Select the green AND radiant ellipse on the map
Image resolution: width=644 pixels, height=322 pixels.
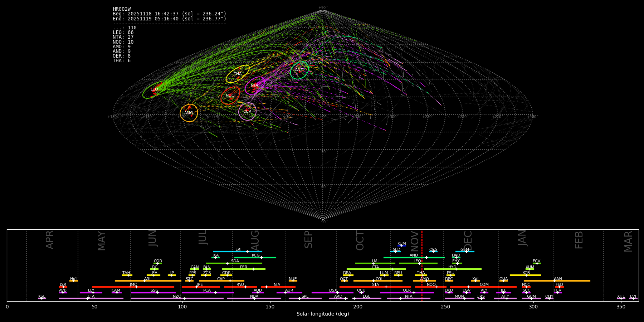[x=299, y=70]
